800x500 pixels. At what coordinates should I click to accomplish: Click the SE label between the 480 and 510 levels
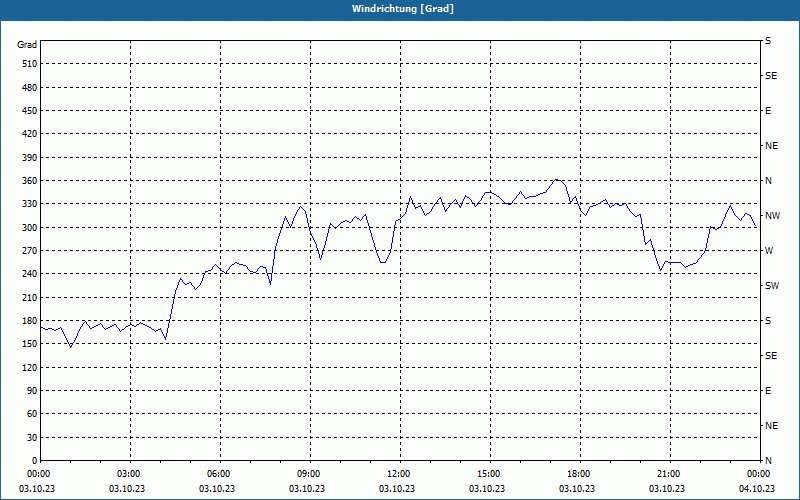[x=771, y=76]
